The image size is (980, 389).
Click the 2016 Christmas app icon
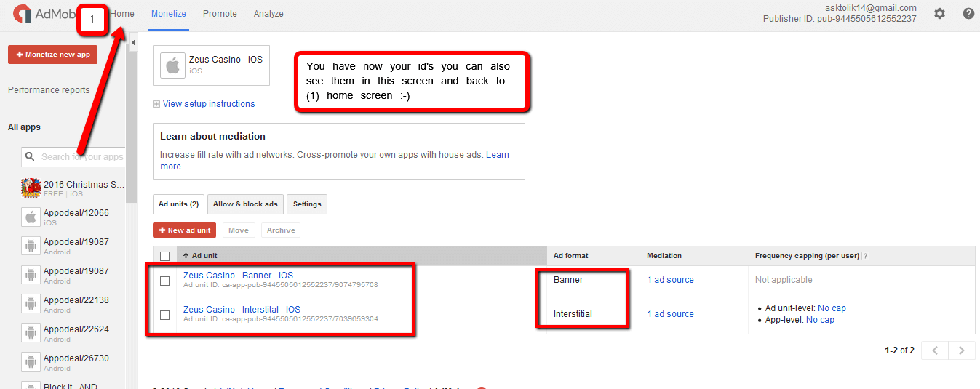pos(31,188)
